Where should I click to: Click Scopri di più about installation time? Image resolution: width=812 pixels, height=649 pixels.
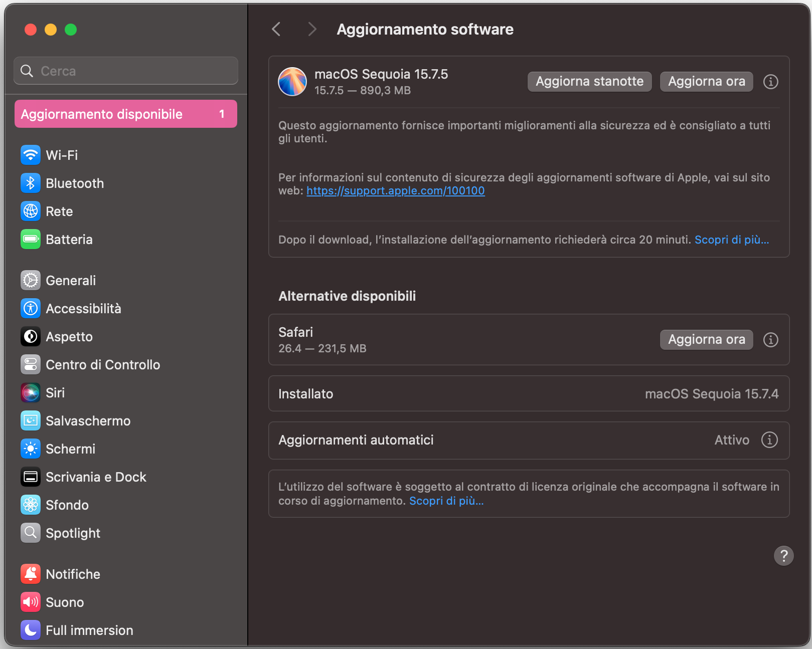pos(732,240)
